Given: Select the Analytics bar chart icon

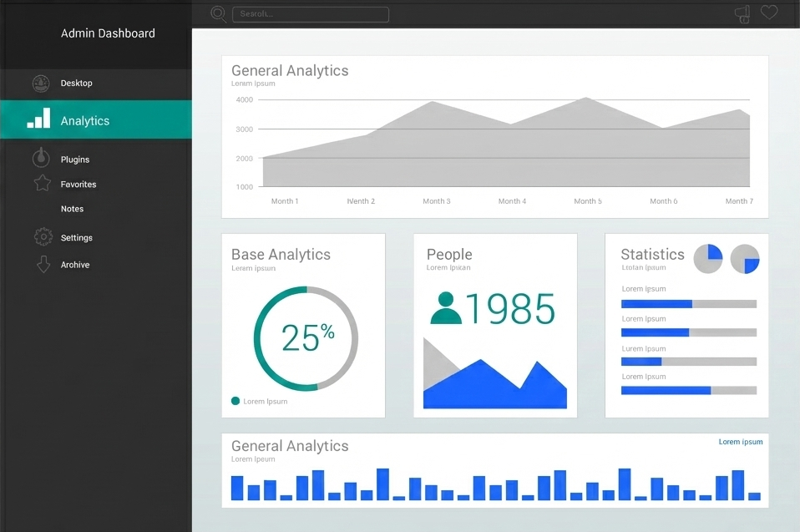Looking at the screenshot, I should click(x=37, y=119).
